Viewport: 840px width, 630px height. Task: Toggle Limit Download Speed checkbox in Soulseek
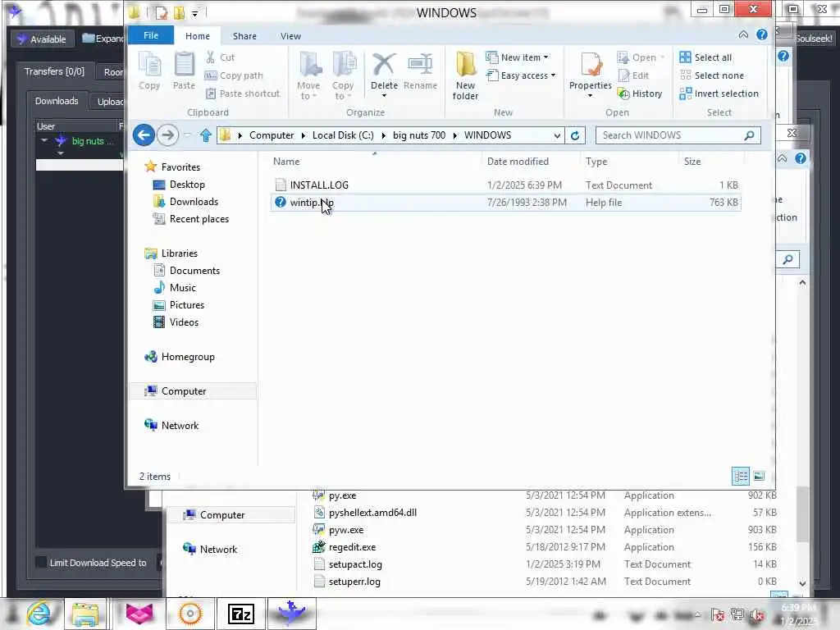click(41, 563)
